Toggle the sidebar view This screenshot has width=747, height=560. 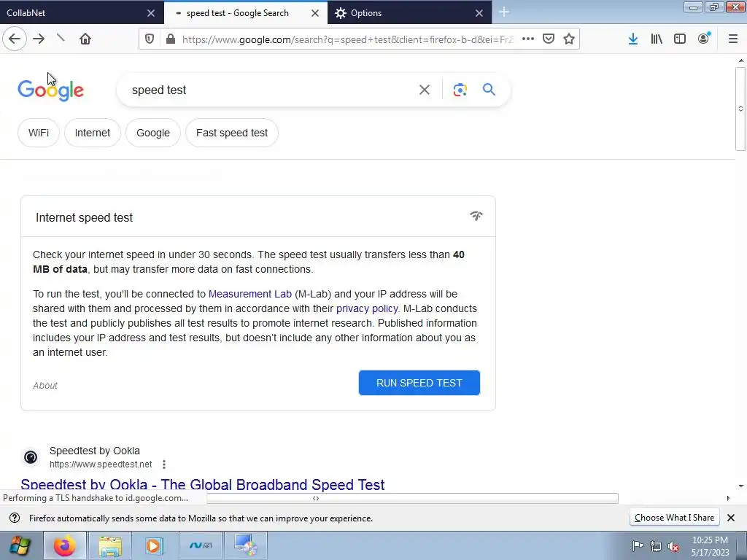pos(680,39)
